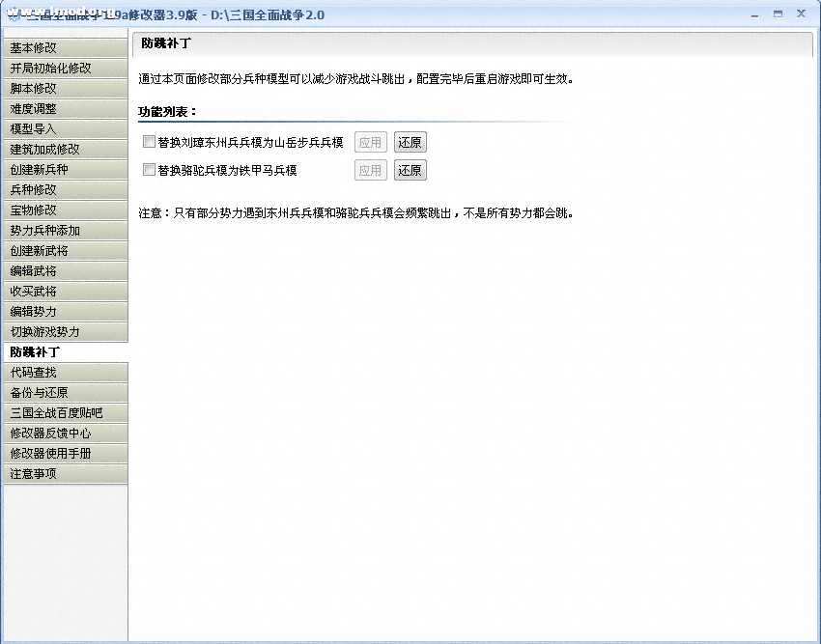Open 切换游戏势力 tab
Viewport: 821px width, 644px height.
[x=65, y=331]
